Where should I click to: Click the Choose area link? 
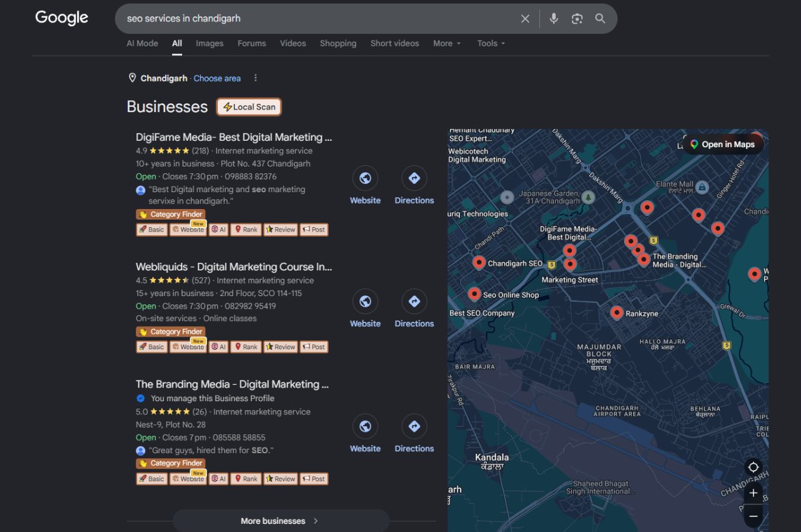click(217, 78)
